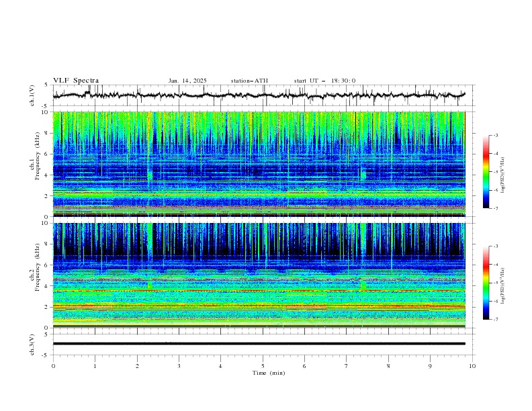Click the ch.2 spectrogram plot

(259, 275)
